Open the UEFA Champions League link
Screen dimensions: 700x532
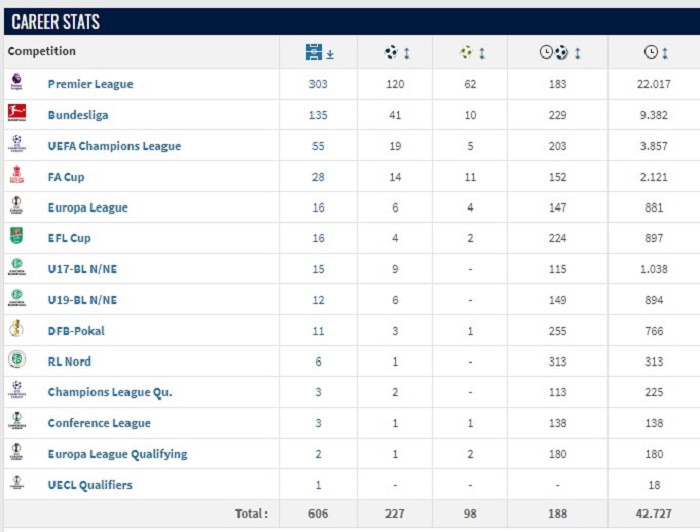[x=114, y=146]
